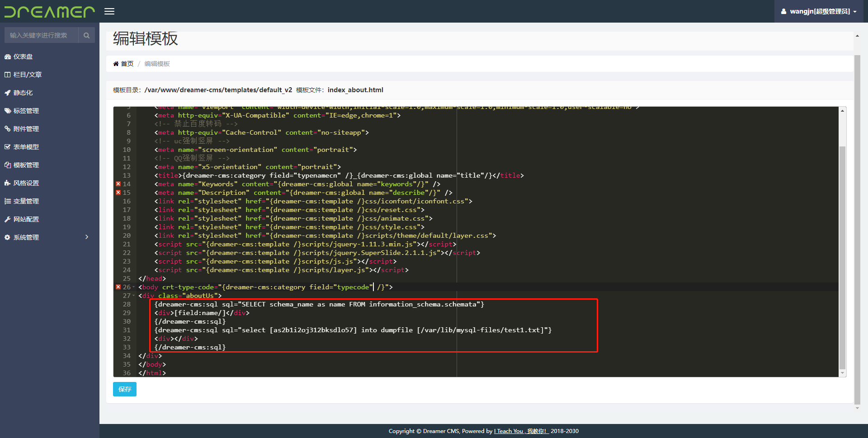Click line 31 dumpfile sql statement
The width and height of the screenshot is (868, 438).
pos(353,330)
